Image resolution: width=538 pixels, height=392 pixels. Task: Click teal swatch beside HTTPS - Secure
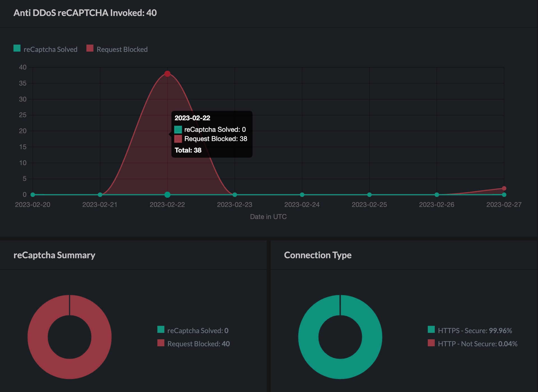tap(431, 329)
